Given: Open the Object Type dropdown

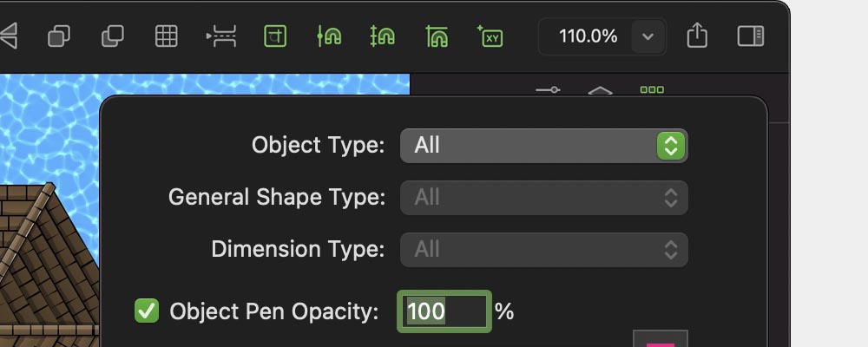Looking at the screenshot, I should point(543,146).
